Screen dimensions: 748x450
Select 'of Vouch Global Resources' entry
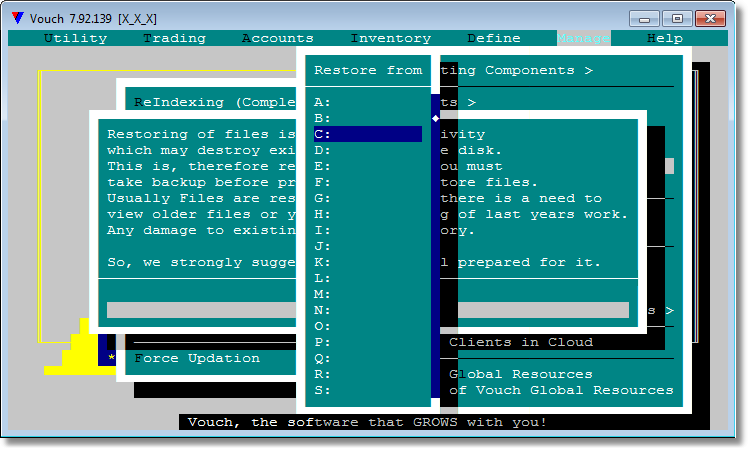pyautogui.click(x=561, y=390)
